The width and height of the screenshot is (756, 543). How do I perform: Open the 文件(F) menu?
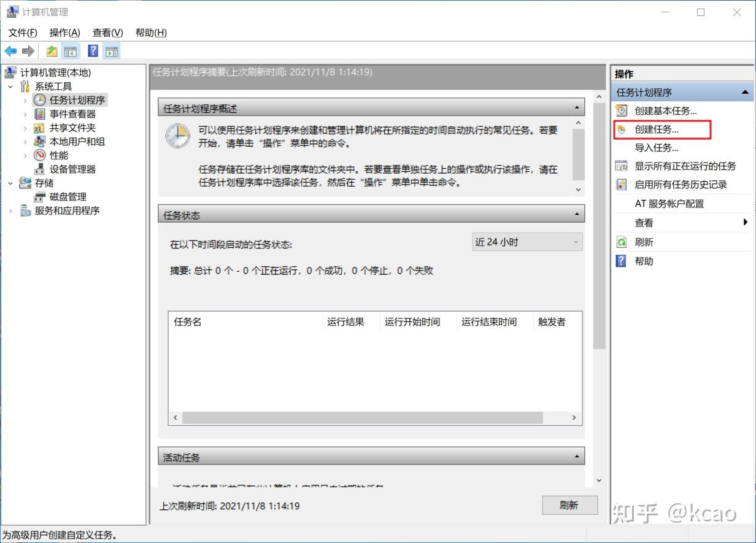tap(23, 33)
